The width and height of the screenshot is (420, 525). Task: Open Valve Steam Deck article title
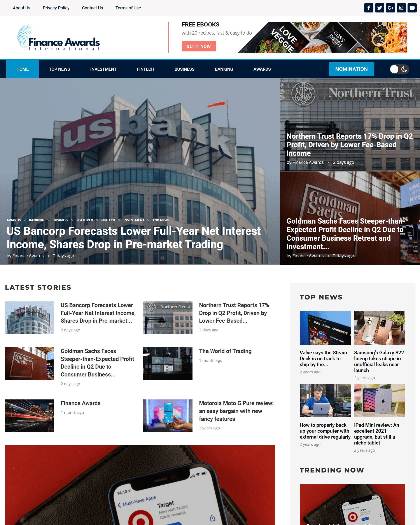click(323, 359)
